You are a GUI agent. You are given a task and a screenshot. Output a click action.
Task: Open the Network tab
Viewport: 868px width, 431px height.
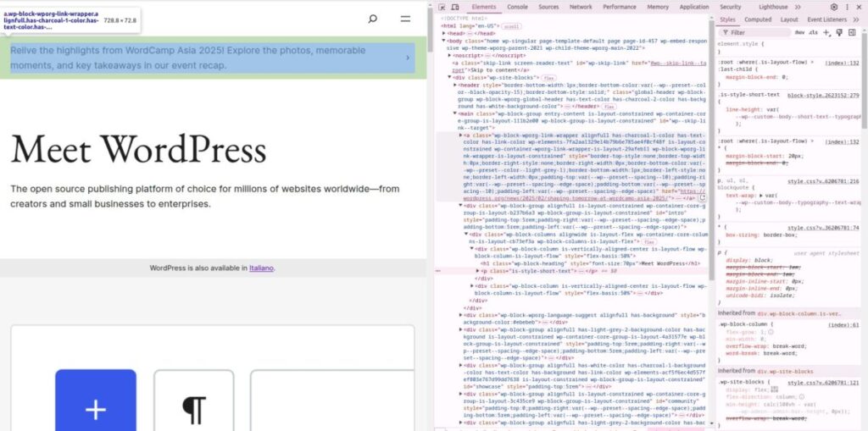point(581,7)
